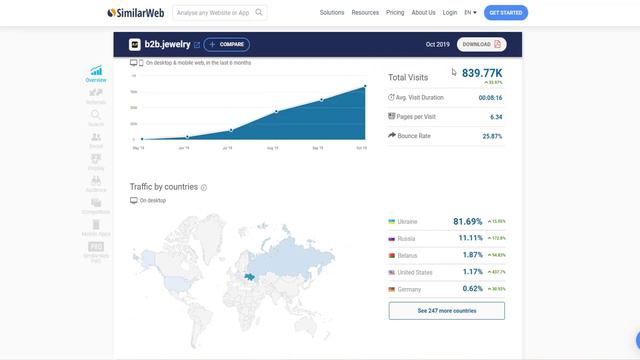Open the Social section in sidebar

coord(96,140)
